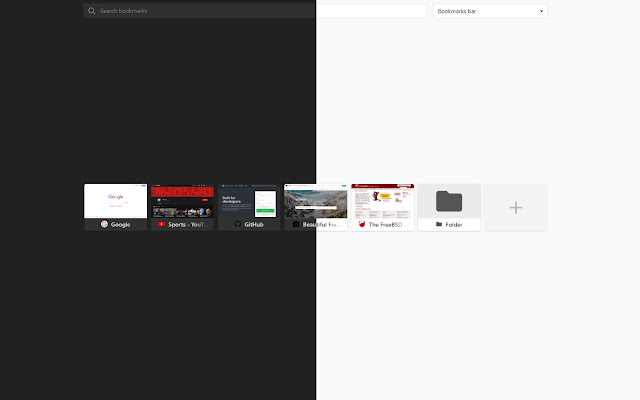Click the Beautiful Fre... label

(321, 224)
